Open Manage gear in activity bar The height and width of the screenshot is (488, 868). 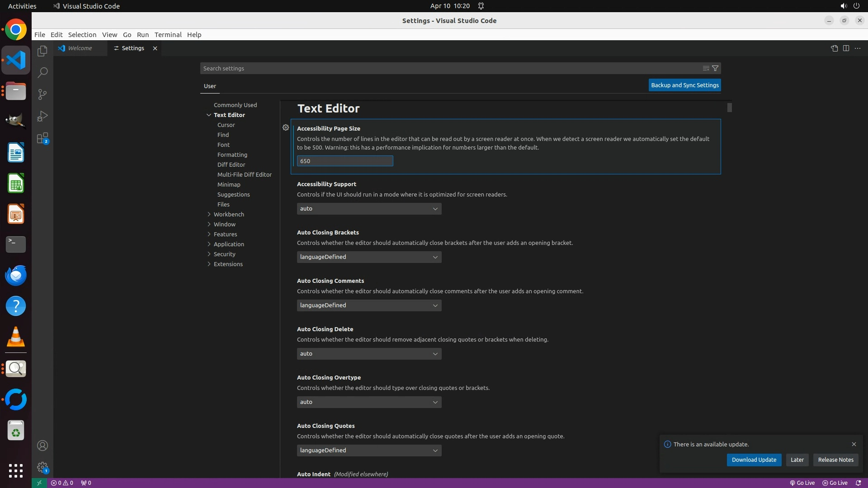[x=42, y=467]
